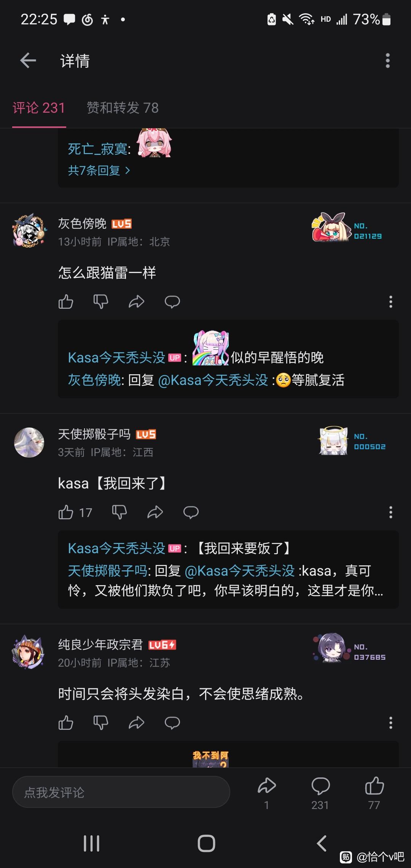Tap the Android home navigation button
Viewport: 411px width, 868px height.
(x=206, y=843)
